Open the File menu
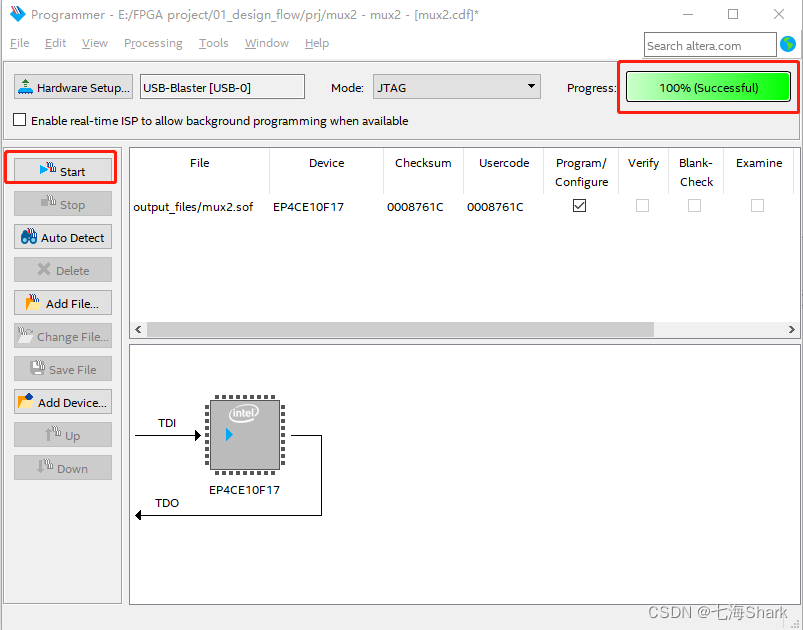803x630 pixels. point(19,43)
